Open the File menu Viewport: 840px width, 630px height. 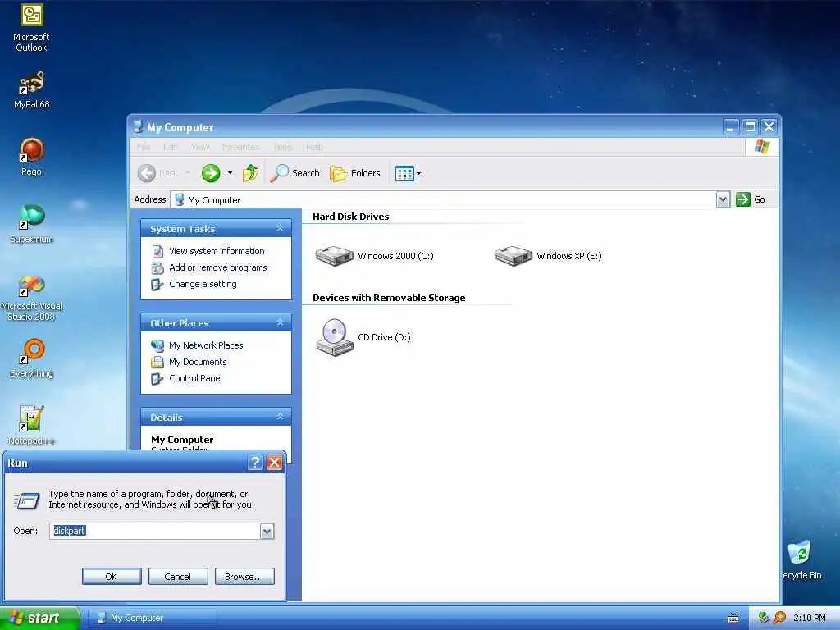(144, 147)
